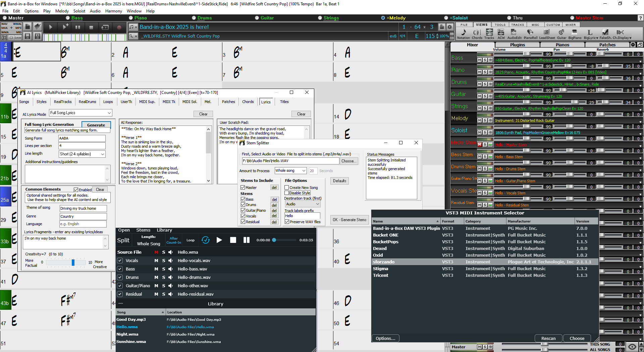Uncheck the Vocals stem checkbox in Stem Splitter
644x352 pixels.
point(243,216)
